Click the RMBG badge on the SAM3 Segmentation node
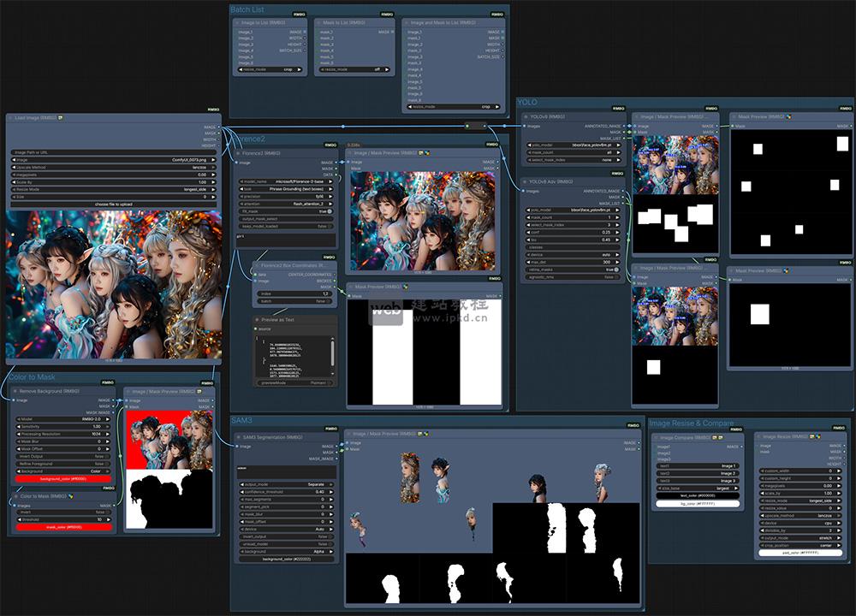The width and height of the screenshot is (856, 616). coord(330,429)
